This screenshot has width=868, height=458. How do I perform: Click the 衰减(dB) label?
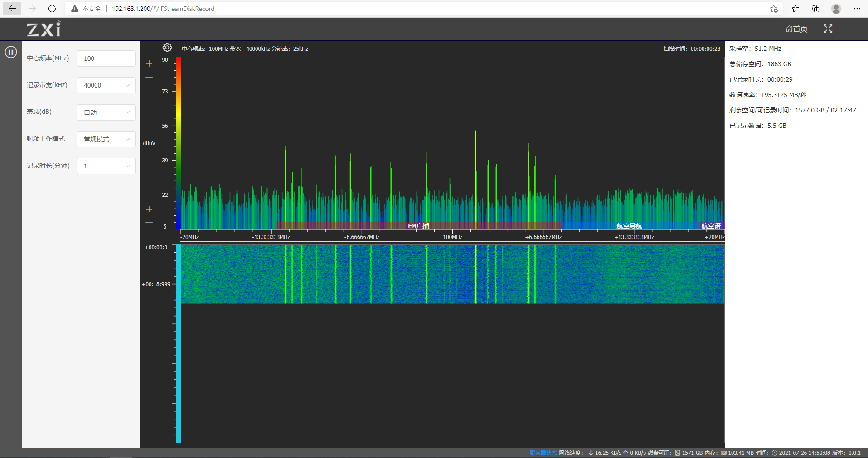(x=39, y=112)
